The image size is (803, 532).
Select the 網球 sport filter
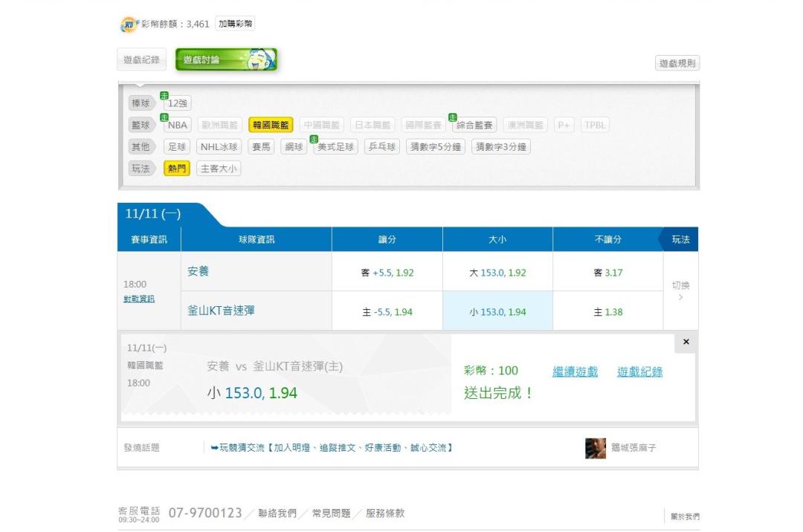(x=294, y=147)
